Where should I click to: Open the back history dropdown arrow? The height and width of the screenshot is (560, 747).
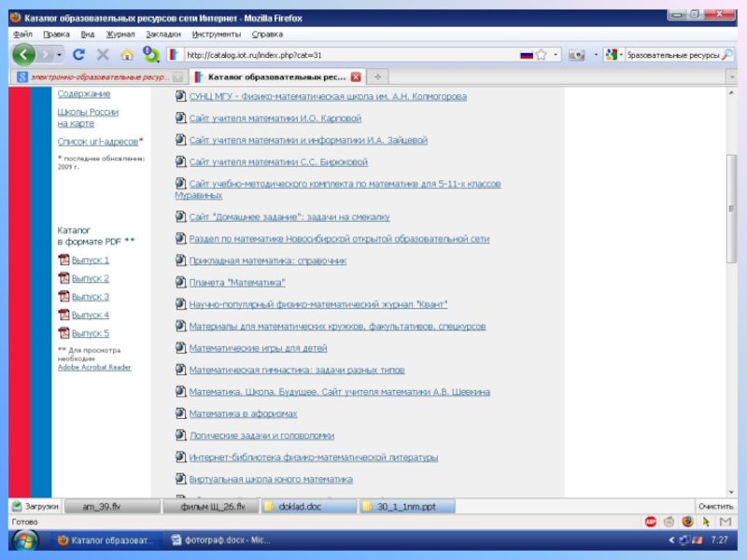point(58,55)
